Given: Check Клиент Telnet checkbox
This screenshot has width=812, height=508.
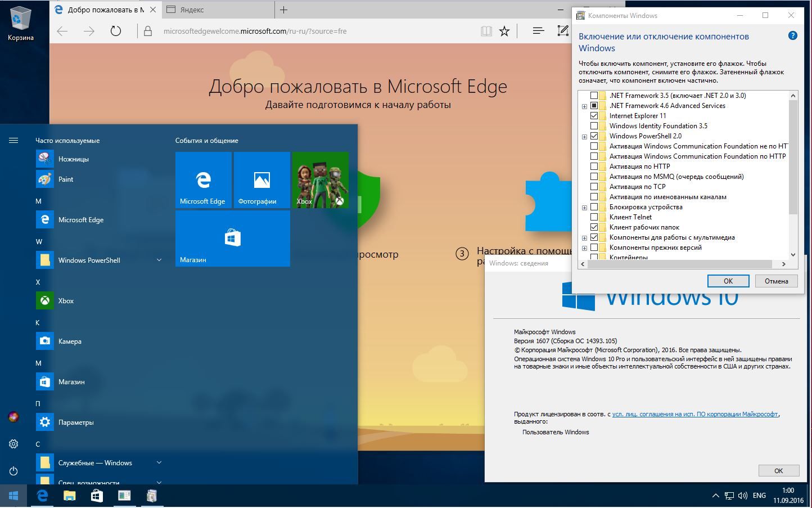Looking at the screenshot, I should [594, 217].
